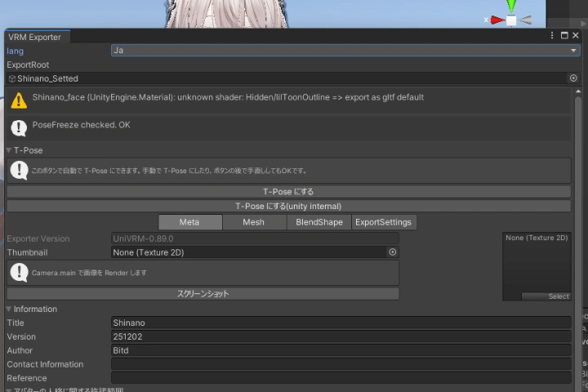This screenshot has width=588, height=392.
Task: Click the info icon beside PoseFreeze checked message
Action: pyautogui.click(x=19, y=128)
